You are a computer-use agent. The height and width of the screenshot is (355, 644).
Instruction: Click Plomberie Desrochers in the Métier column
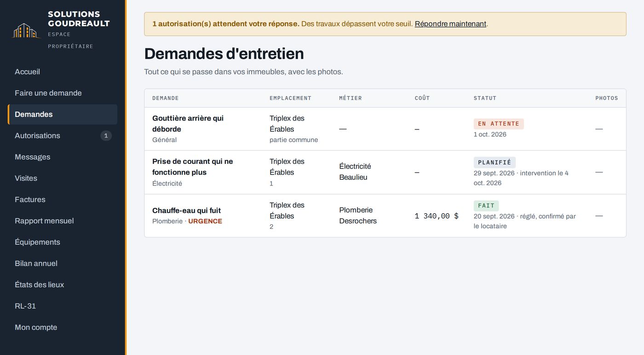coord(358,215)
